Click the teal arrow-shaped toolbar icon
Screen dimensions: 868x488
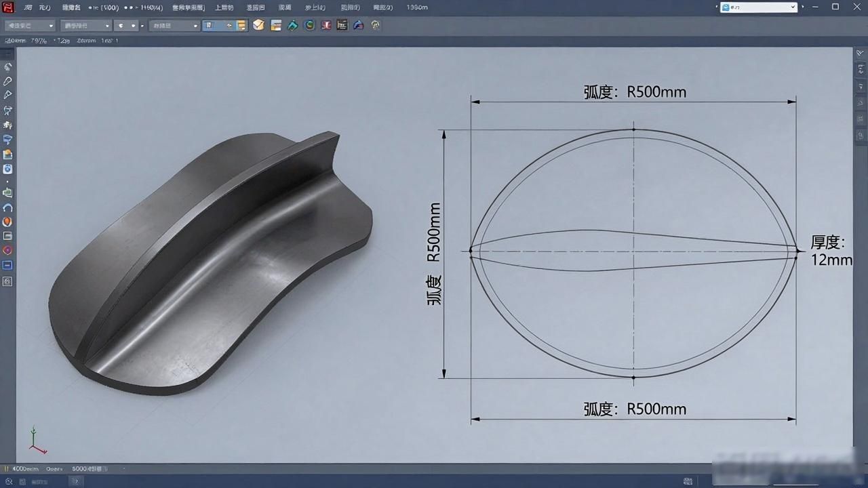tap(292, 25)
